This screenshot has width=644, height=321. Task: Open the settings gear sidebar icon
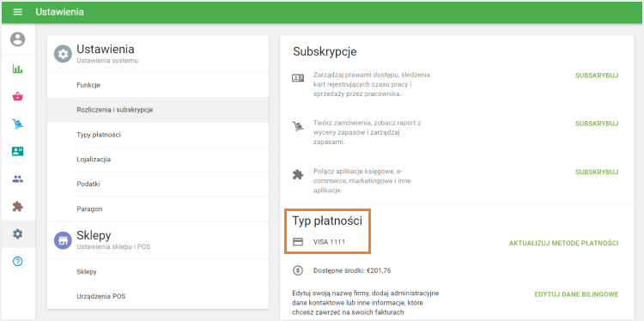tap(18, 234)
